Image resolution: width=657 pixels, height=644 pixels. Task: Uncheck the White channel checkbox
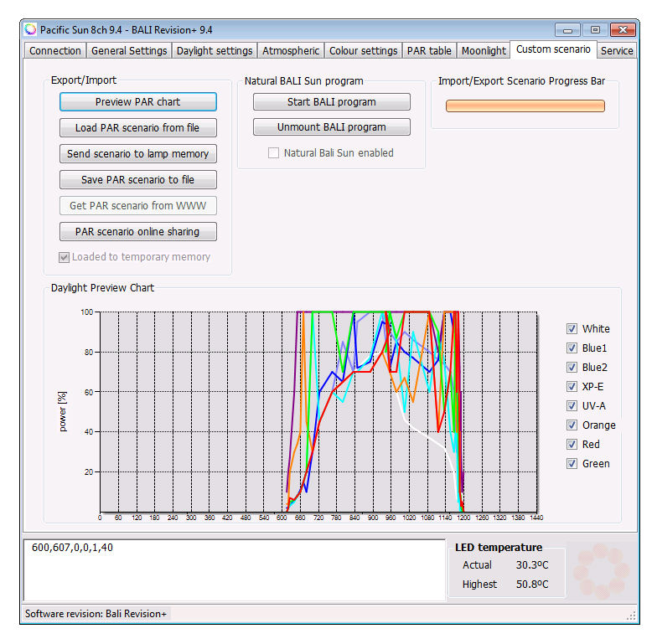pyautogui.click(x=572, y=329)
